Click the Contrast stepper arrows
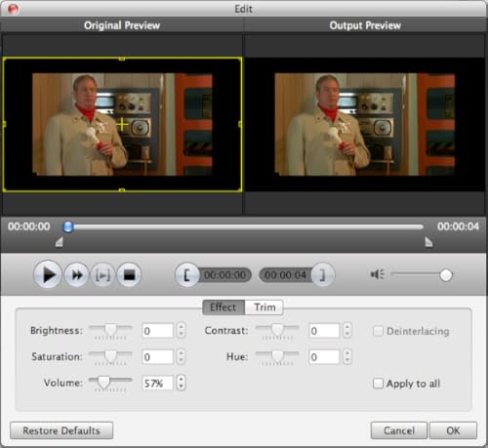Screen dimensions: 488x448 tap(347, 331)
